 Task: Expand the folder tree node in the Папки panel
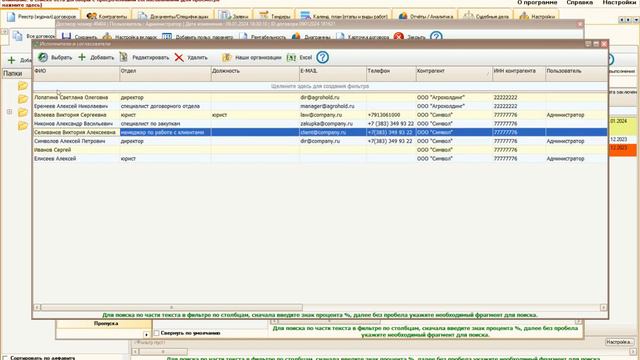pos(9,112)
